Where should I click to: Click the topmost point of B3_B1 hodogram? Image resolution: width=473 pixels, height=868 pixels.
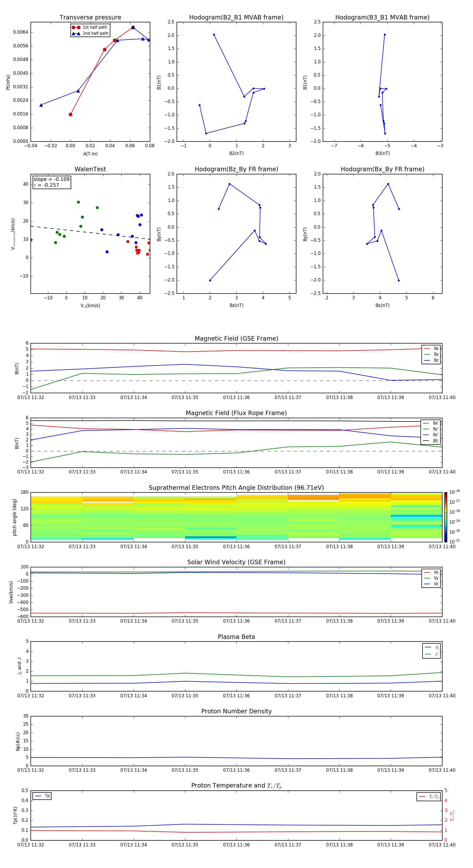[385, 34]
